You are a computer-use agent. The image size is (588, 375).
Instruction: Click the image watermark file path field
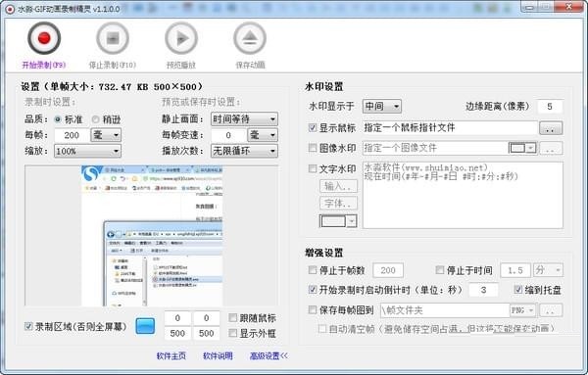click(435, 148)
